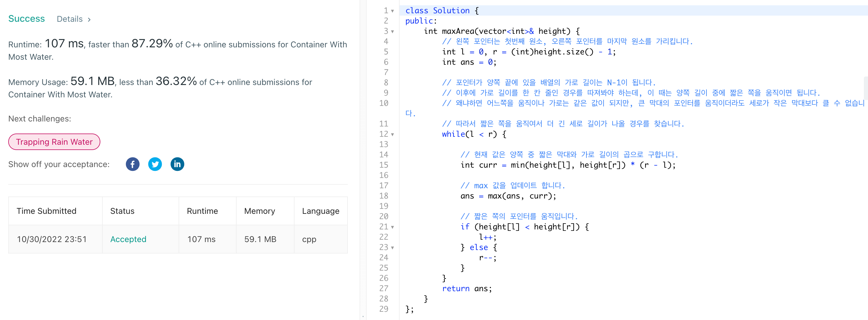The image size is (868, 320).
Task: Place cursor on the 'int curr = min(' line
Action: click(x=568, y=165)
